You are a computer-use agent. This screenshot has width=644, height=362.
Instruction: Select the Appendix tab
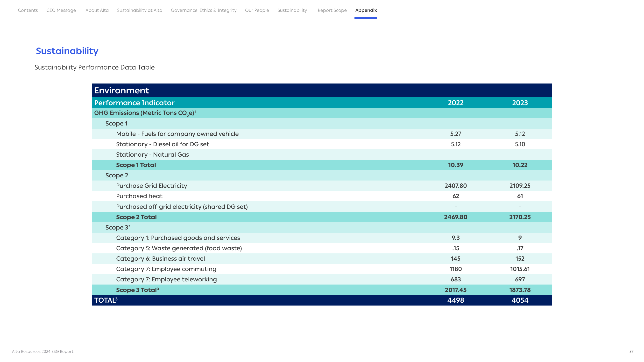pos(366,10)
